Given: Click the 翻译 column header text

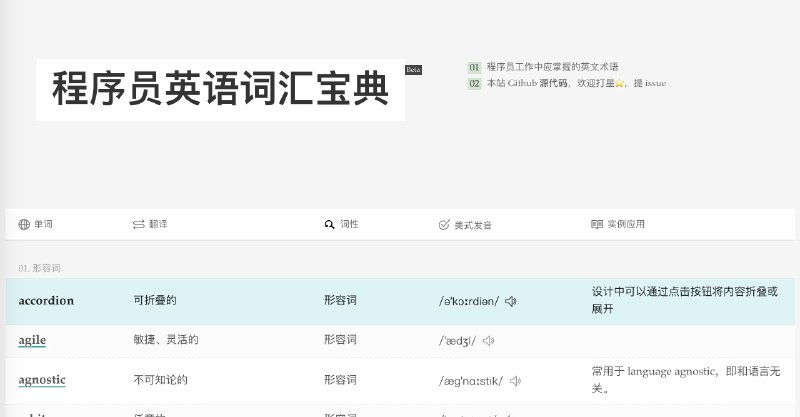Looking at the screenshot, I should 158,224.
